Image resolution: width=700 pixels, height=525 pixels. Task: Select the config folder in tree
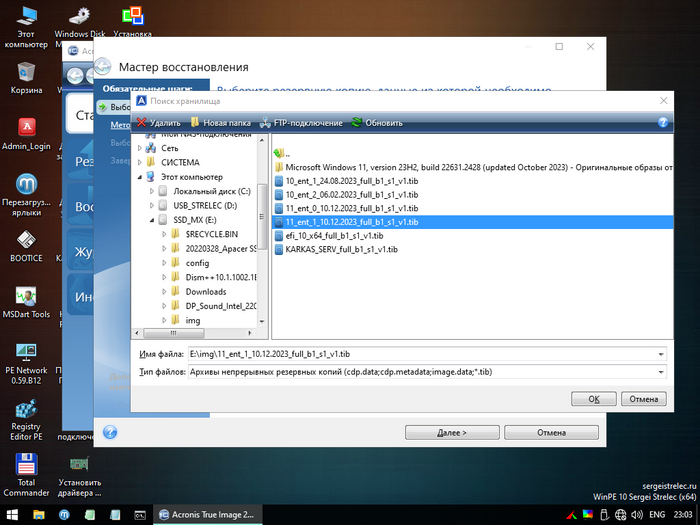(197, 263)
